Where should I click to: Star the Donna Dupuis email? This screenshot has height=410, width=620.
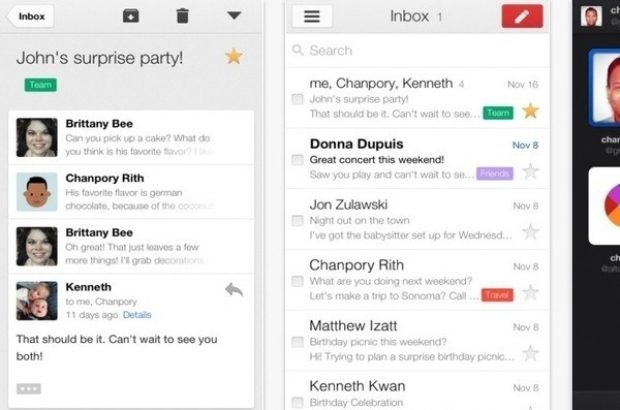click(x=530, y=171)
